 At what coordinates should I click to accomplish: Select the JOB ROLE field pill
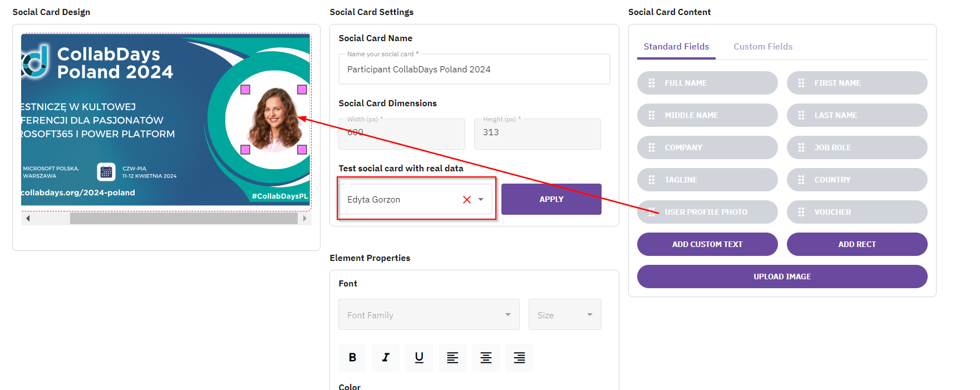coord(857,147)
